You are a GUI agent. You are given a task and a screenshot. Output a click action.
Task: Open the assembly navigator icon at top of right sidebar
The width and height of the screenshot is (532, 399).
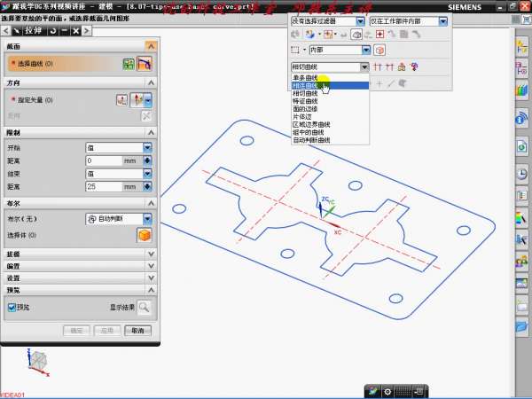pos(522,47)
